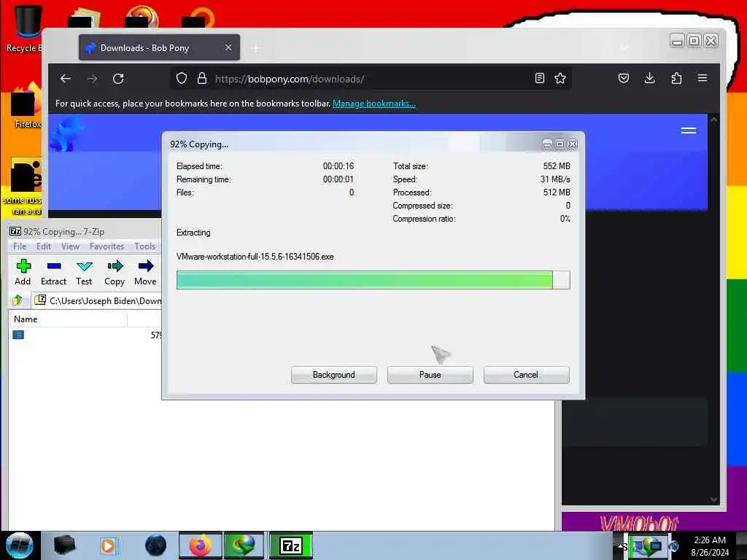Open the 7-Zip Favorites menu

click(x=107, y=246)
